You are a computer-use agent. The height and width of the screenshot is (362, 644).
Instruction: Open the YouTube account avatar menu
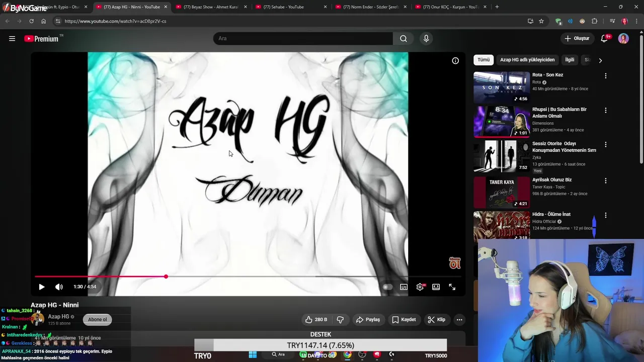click(623, 39)
